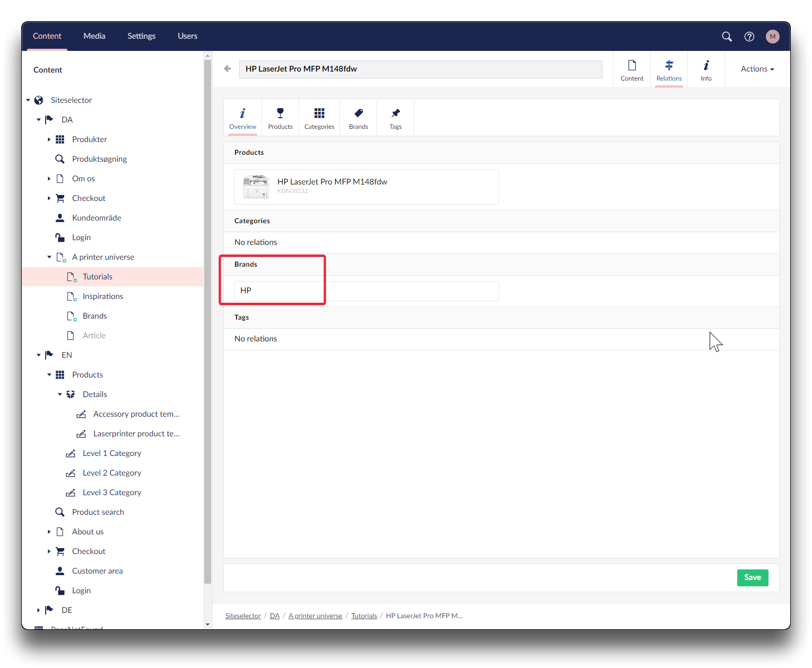Expand the Produkter tree node
The height and width of the screenshot is (668, 812).
point(49,139)
